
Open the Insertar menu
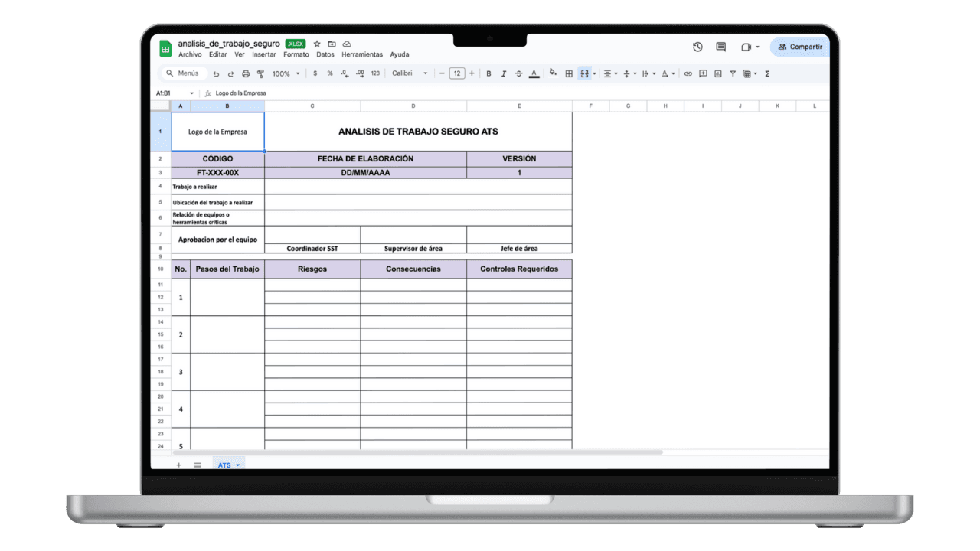(x=263, y=54)
